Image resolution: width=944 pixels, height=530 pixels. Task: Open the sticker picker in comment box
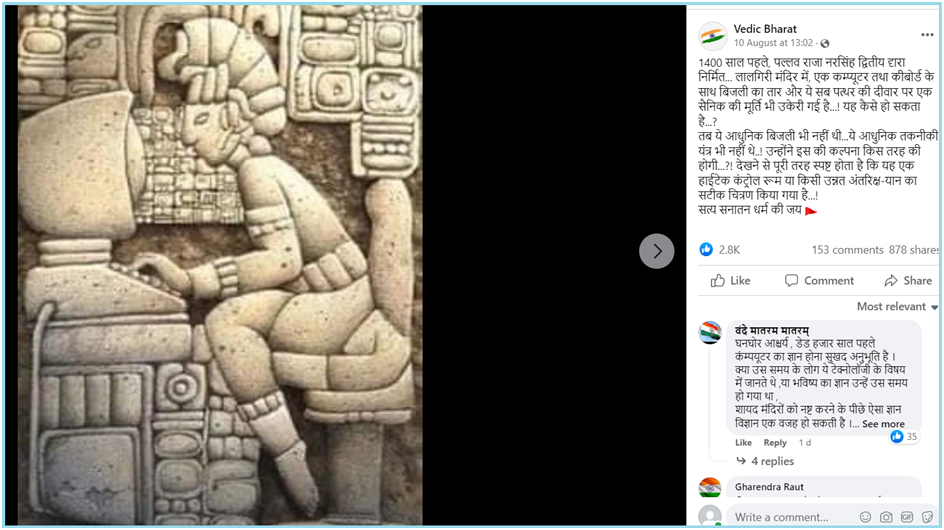927,517
